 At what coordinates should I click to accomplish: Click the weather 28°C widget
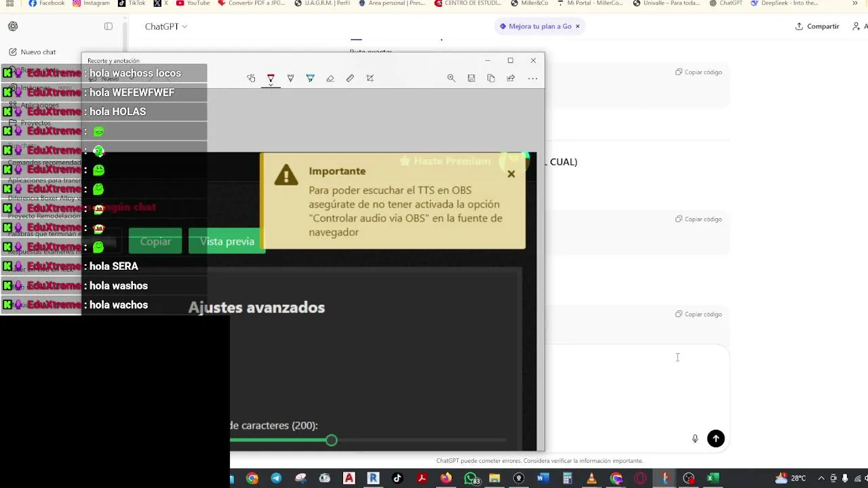791,479
